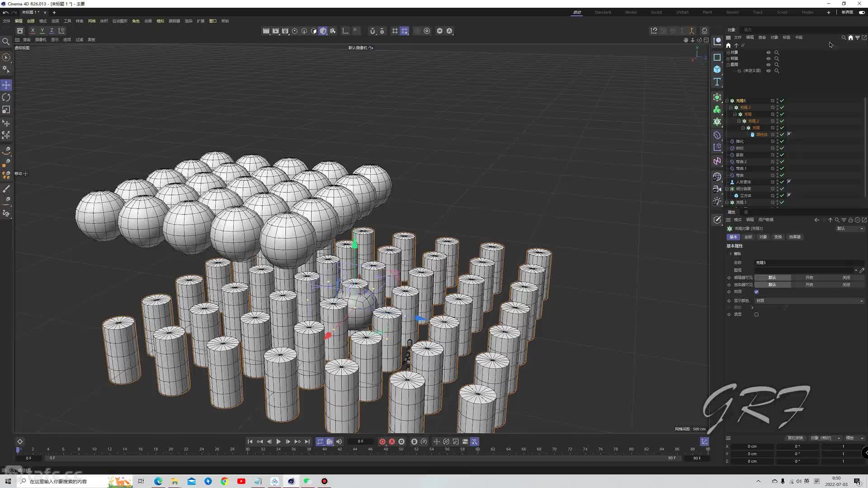The width and height of the screenshot is (868, 488).
Task: Toggle the highlighted workplane snap grid icon
Action: pos(404,31)
